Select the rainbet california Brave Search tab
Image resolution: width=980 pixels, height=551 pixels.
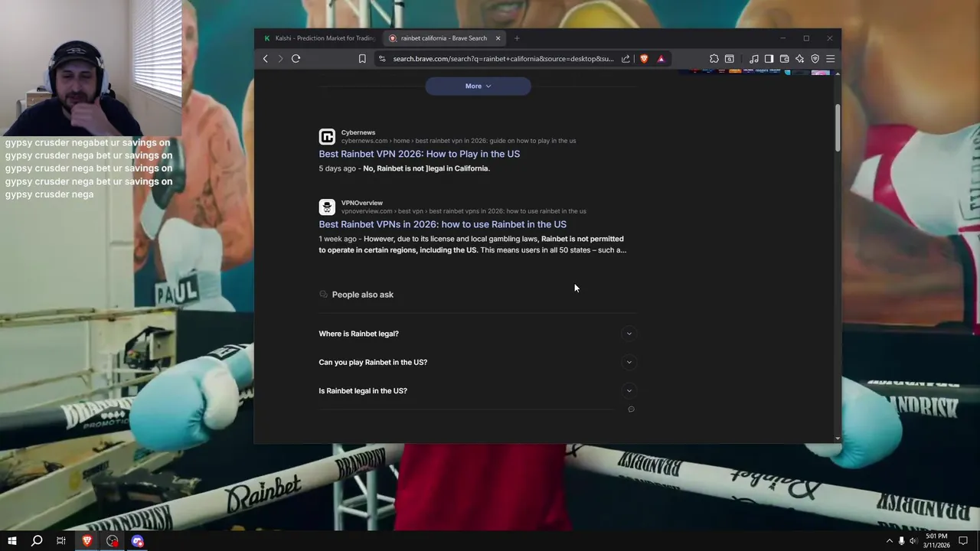pos(443,38)
